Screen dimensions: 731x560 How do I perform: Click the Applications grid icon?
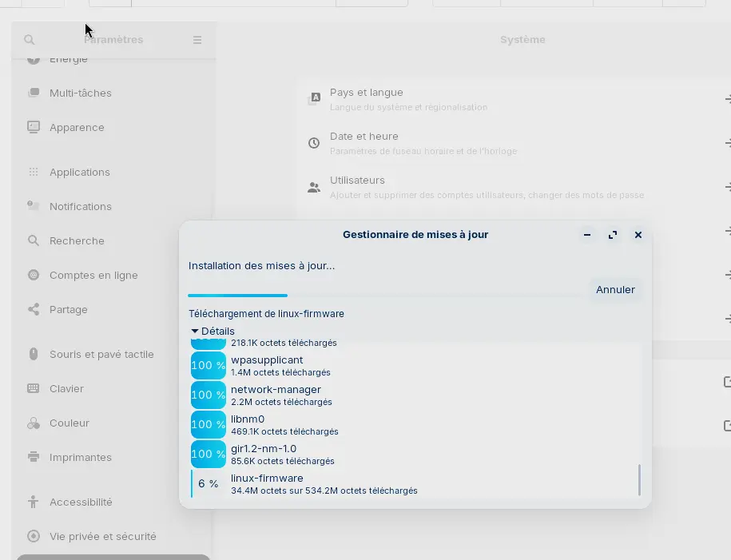[34, 172]
